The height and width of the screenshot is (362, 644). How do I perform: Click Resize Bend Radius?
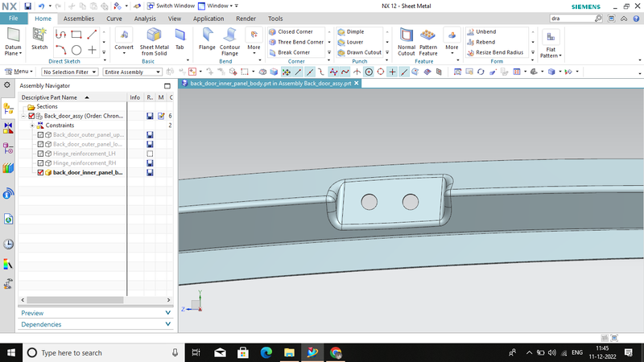(x=495, y=52)
